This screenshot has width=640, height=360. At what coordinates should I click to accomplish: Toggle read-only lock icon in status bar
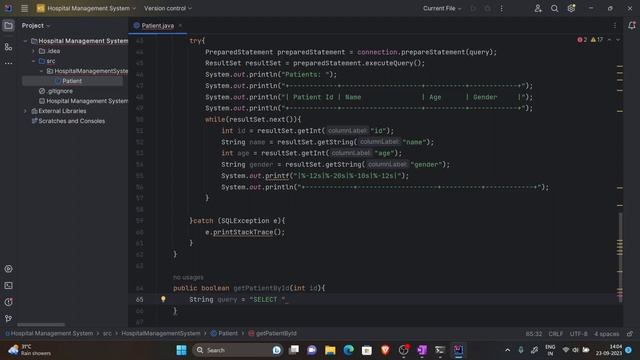(630, 334)
